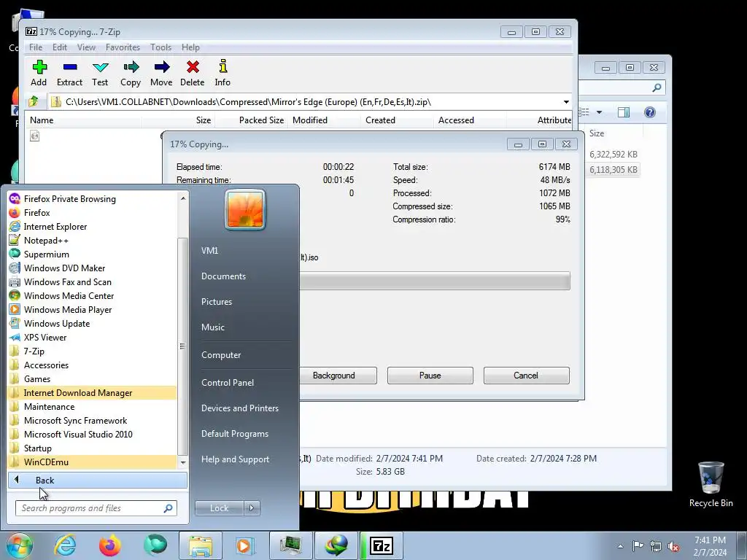Click the muted volume icon in the tray
The image size is (747, 560).
[673, 546]
